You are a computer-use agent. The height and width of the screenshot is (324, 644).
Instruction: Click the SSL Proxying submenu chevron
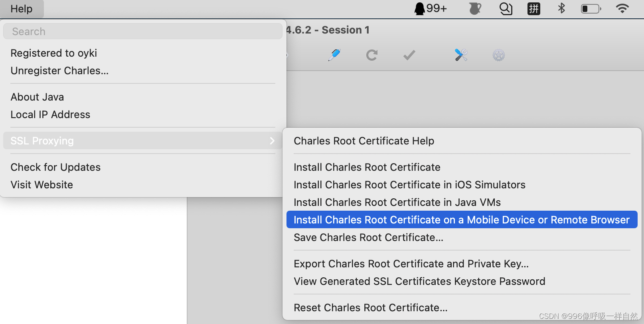pyautogui.click(x=272, y=141)
